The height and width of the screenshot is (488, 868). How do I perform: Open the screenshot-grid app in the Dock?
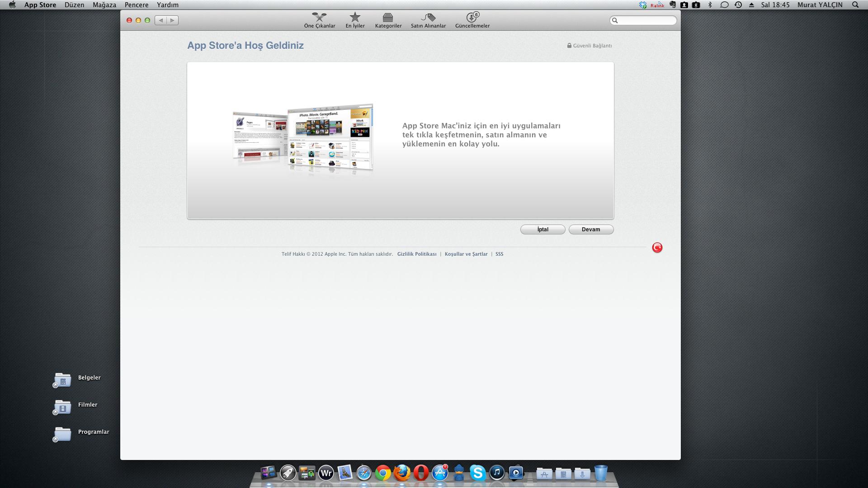click(307, 473)
